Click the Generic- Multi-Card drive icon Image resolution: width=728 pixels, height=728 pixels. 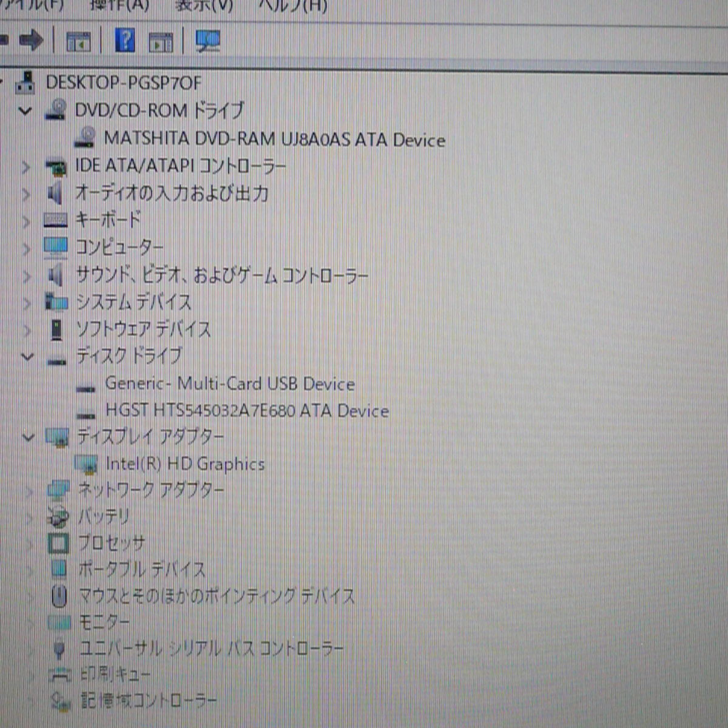[87, 388]
